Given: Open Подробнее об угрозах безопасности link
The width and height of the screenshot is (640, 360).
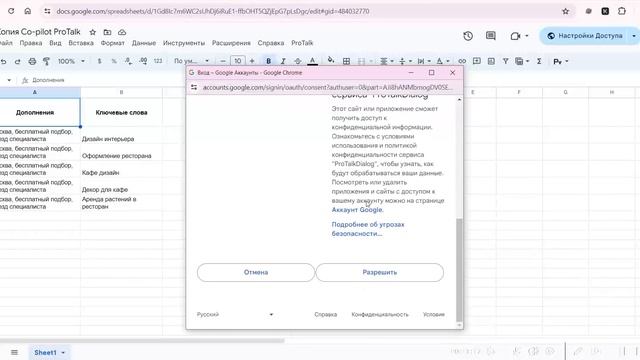Looking at the screenshot, I should [368, 229].
